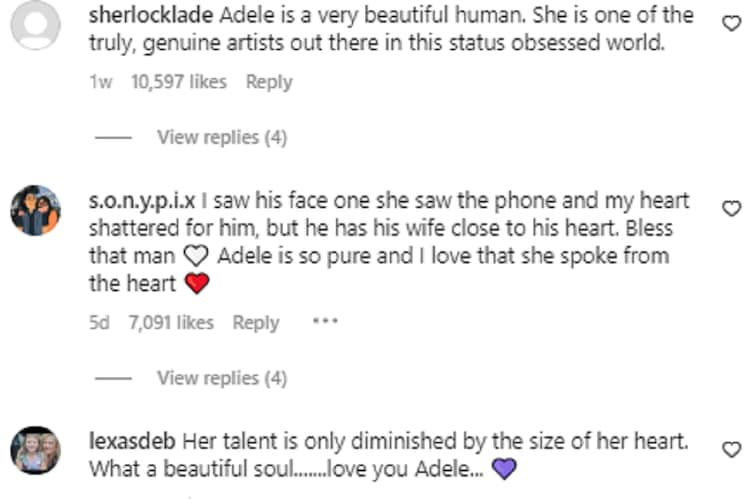Like sherlocklade's comment with the heart
Viewport: 750px width, 499px height.
click(731, 23)
